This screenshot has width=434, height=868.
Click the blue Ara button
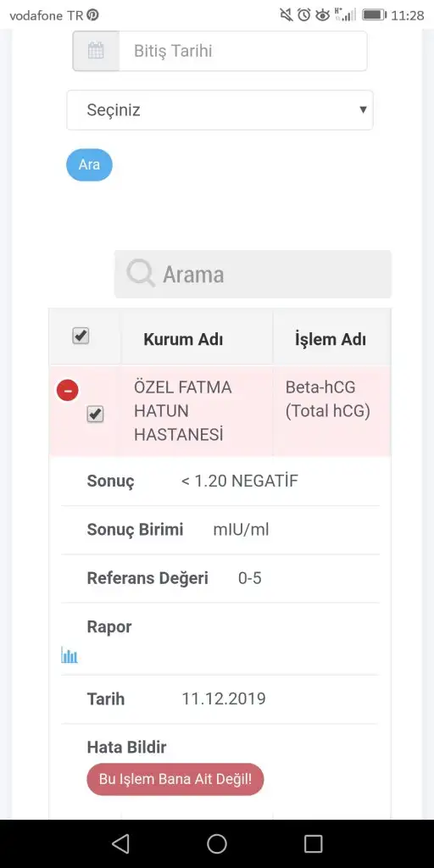[89, 165]
